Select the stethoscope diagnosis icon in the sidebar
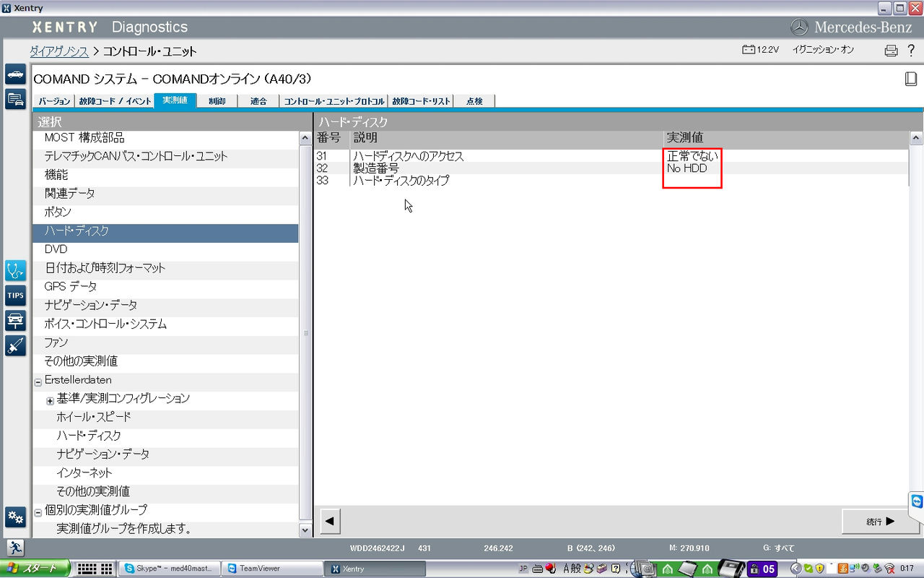The image size is (924, 578). click(15, 270)
